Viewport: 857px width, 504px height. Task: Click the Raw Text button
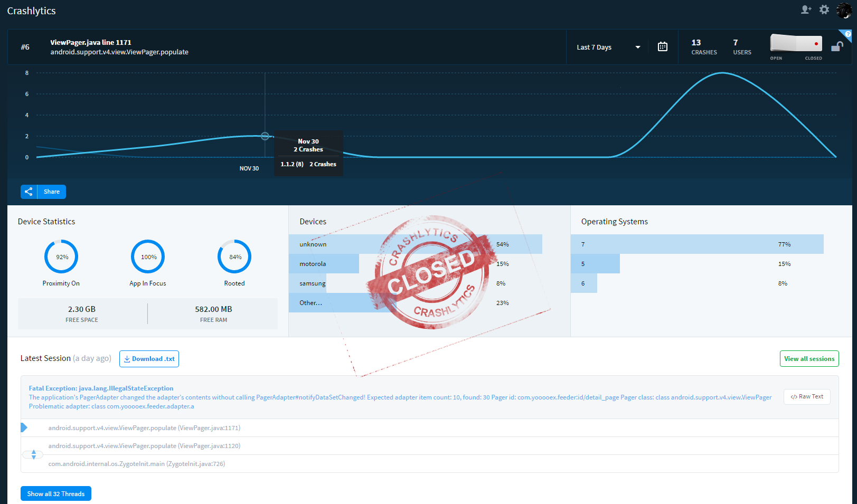click(807, 397)
